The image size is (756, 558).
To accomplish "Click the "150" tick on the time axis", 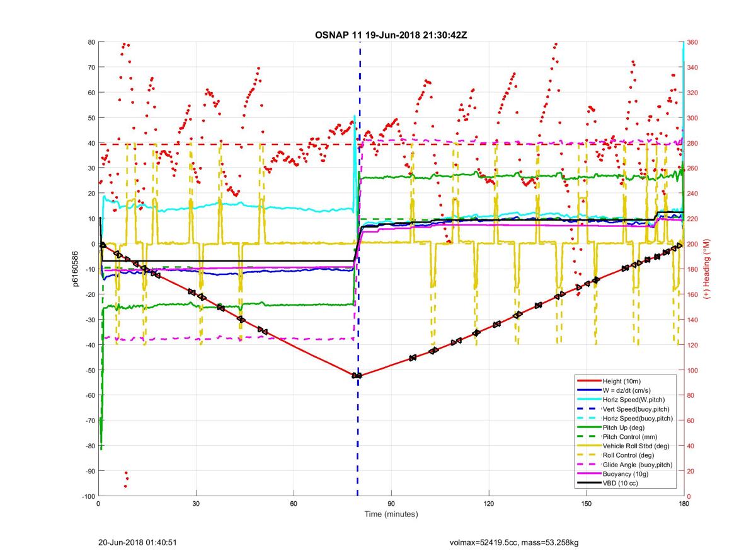I will click(587, 504).
